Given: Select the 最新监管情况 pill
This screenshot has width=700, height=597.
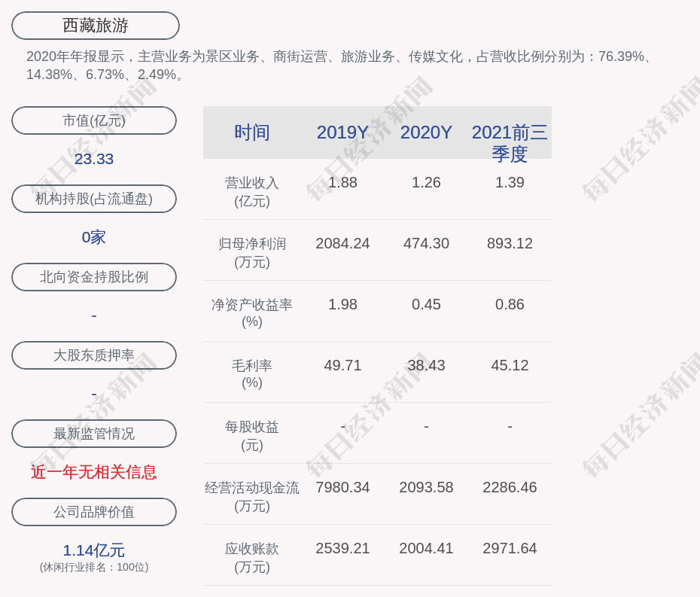Looking at the screenshot, I should click(94, 434).
